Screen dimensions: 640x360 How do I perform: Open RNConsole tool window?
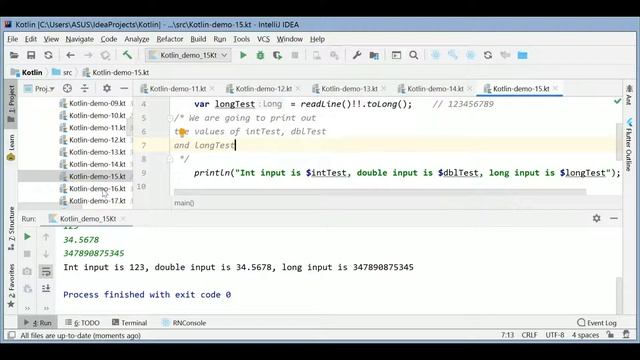click(184, 323)
